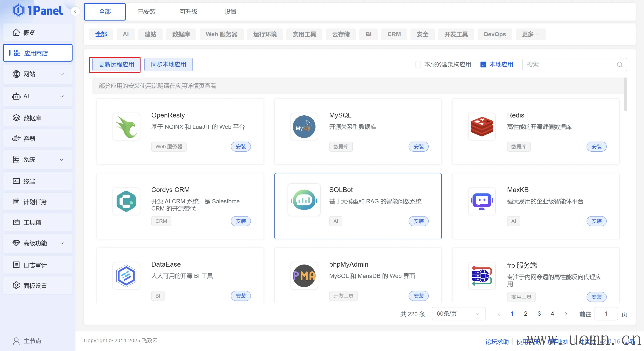Click the Redis app logo
The image size is (644, 351).
[482, 127]
